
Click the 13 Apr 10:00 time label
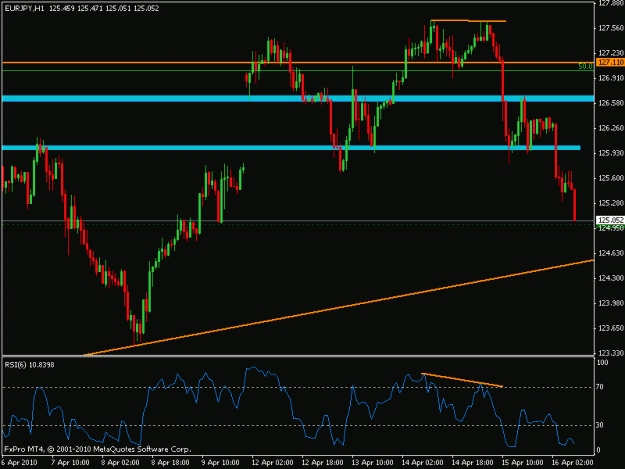coord(372,463)
